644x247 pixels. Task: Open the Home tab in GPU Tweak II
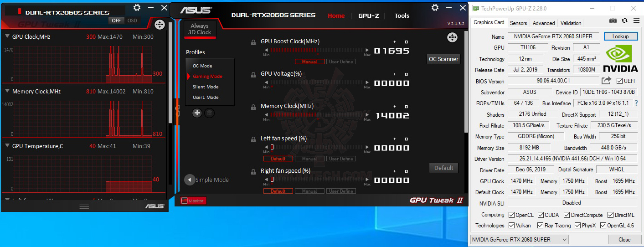point(336,15)
